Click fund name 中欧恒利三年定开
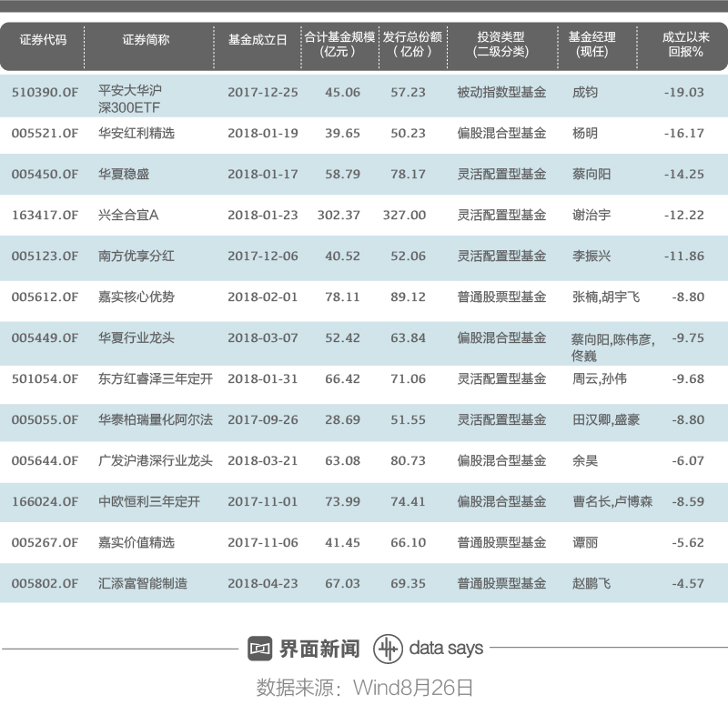728x715 pixels. 149,501
